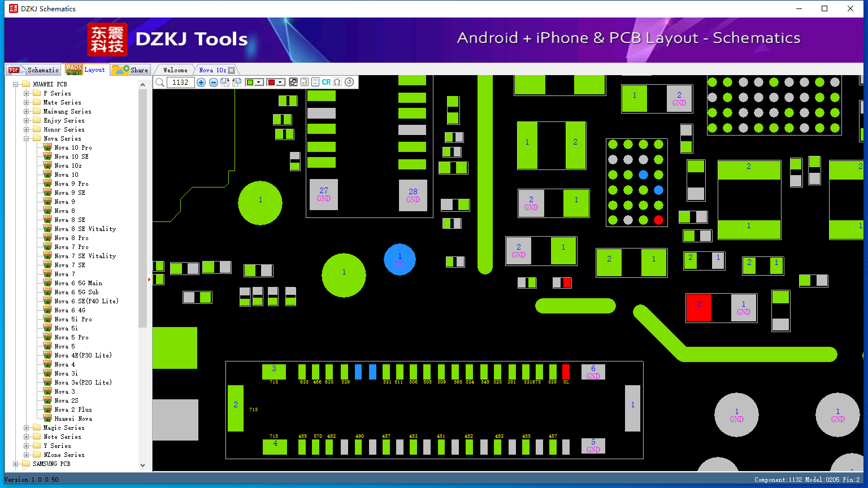Open the Share tab
This screenshot has height=488, width=868.
[x=130, y=70]
